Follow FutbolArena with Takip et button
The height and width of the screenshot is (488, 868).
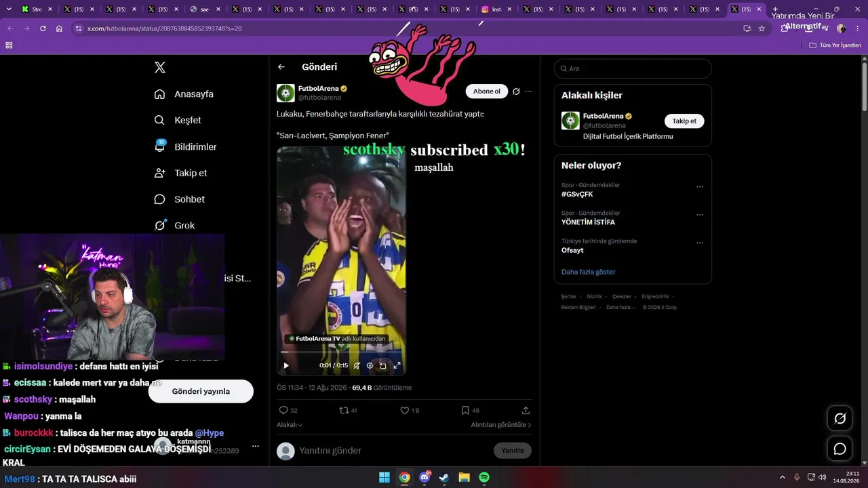coord(684,121)
